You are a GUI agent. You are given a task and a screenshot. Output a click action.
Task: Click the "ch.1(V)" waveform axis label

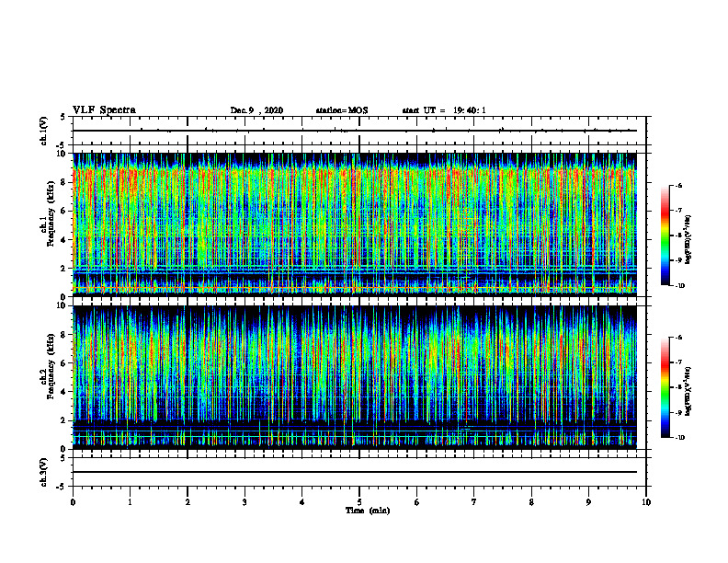(x=44, y=131)
